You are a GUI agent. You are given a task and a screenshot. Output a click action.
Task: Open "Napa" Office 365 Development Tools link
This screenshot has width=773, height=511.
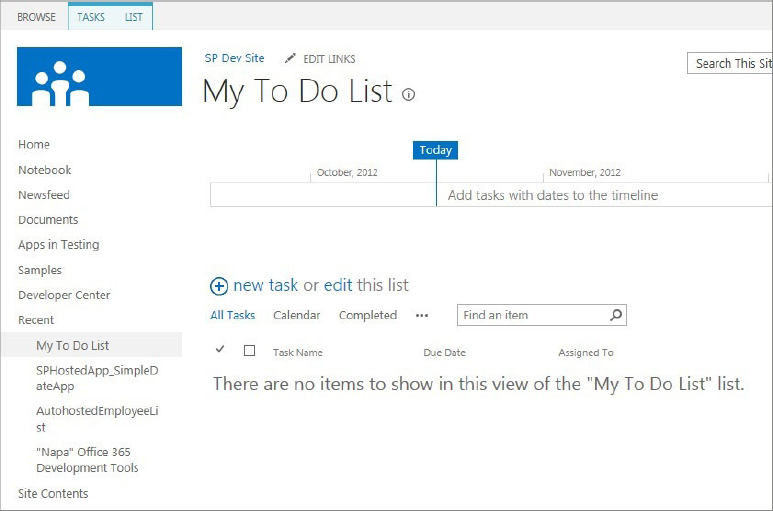[87, 460]
